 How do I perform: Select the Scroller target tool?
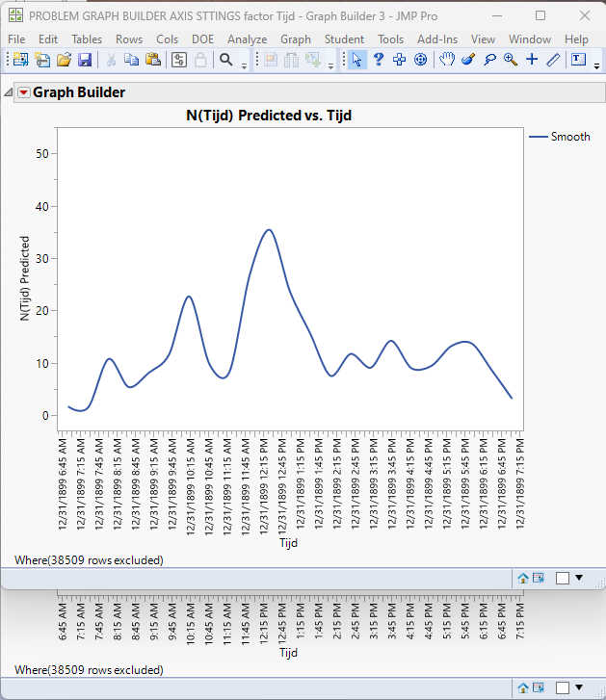pyautogui.click(x=420, y=60)
